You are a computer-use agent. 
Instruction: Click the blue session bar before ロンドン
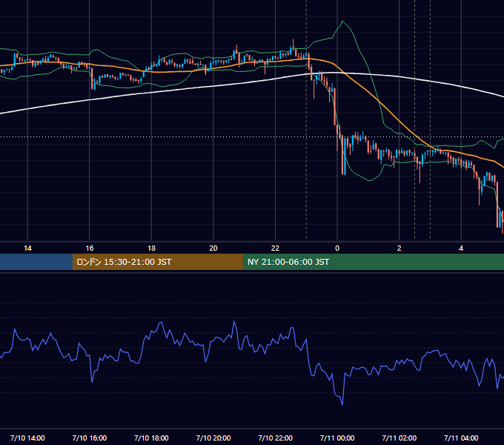coord(36,262)
